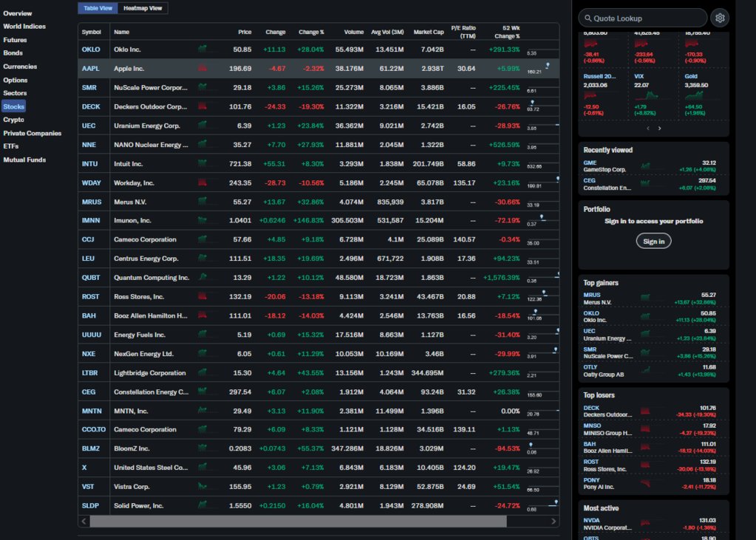Open the chart icon in the BloomZ Inc. row
This screenshot has width=756, height=540.
pyautogui.click(x=202, y=448)
